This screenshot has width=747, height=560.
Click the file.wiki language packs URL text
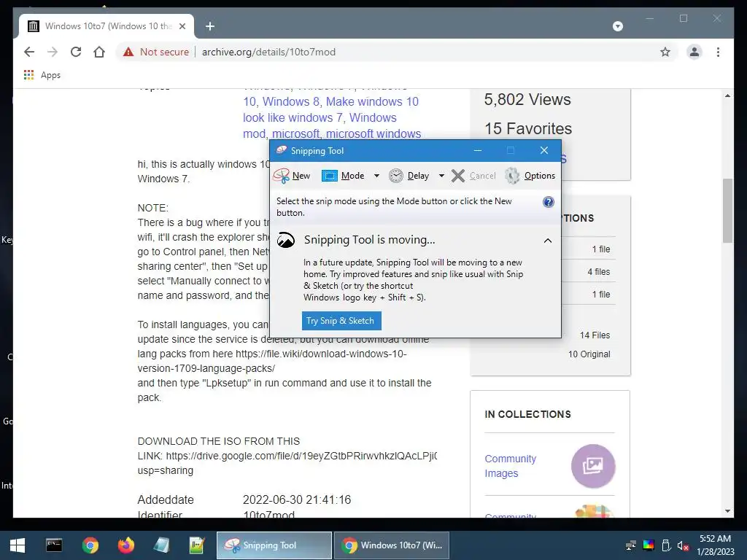pyautogui.click(x=273, y=361)
